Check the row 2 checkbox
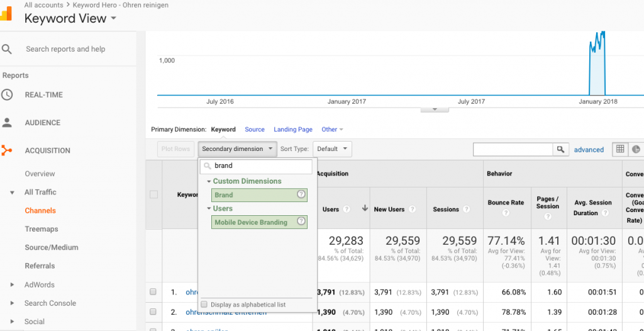 153,311
